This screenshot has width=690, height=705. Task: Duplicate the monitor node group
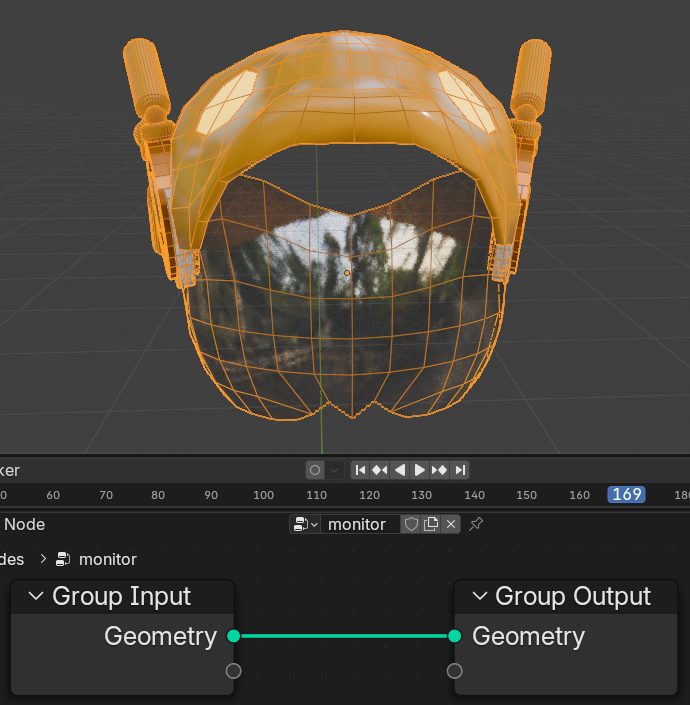(x=431, y=524)
